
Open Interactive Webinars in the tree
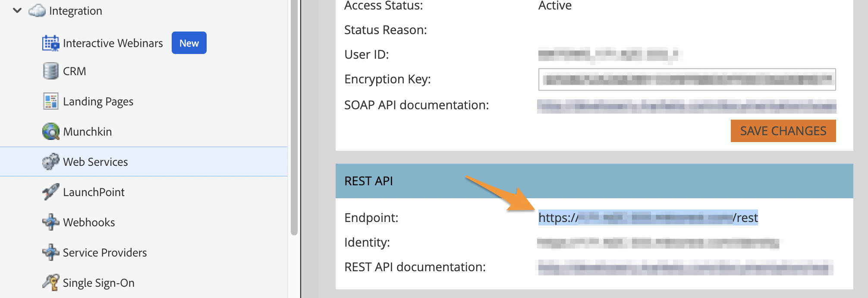[113, 43]
